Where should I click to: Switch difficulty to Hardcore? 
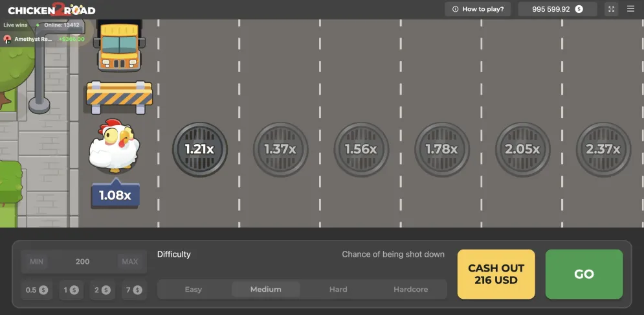(x=411, y=290)
